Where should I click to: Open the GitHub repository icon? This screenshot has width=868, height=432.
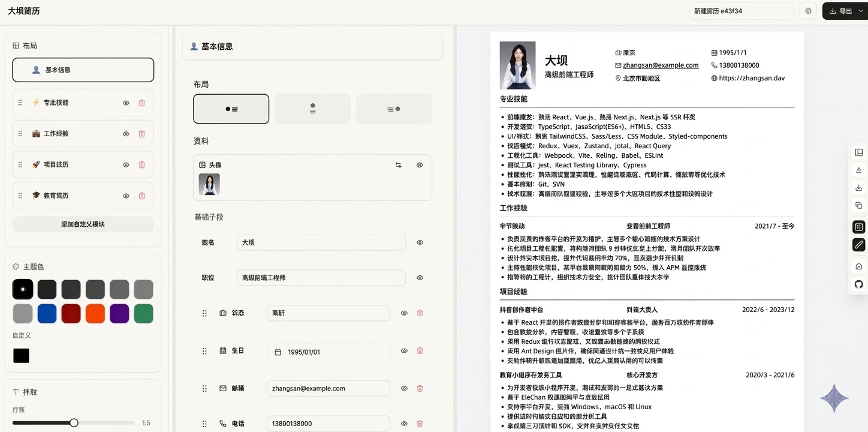(858, 285)
